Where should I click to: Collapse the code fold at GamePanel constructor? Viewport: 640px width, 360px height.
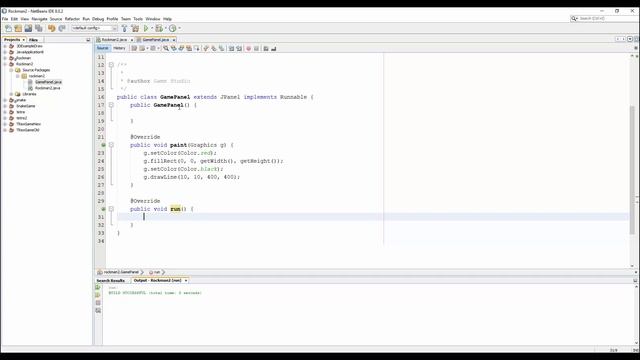coord(111,105)
